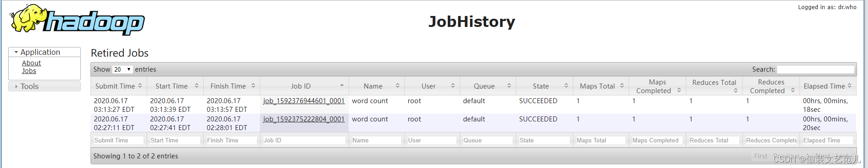868x168 pixels.
Task: Click the Start Time filter field
Action: point(175,141)
